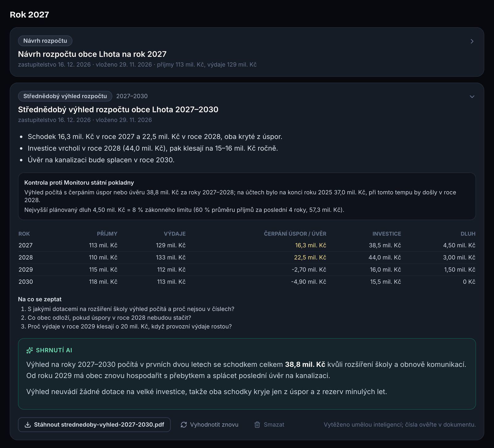The height and width of the screenshot is (448, 494).
Task: Click question about dotace na rozšíření školy
Action: pyautogui.click(x=131, y=309)
